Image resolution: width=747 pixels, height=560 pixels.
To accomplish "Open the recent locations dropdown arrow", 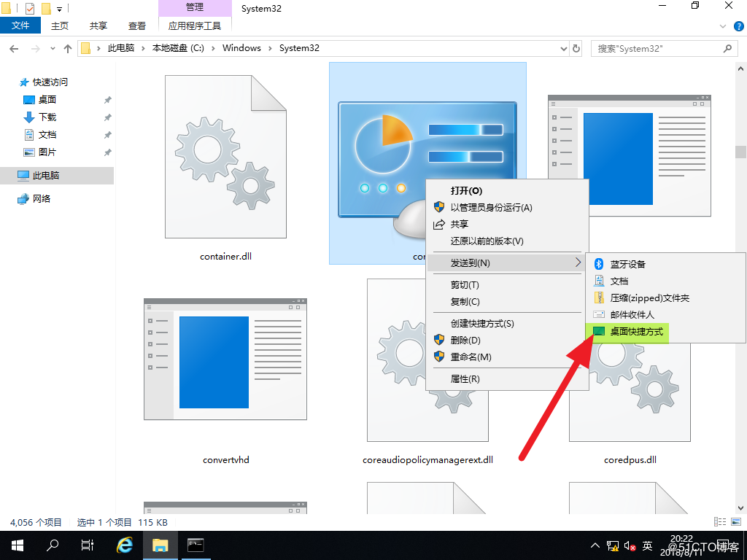I will coord(53,49).
